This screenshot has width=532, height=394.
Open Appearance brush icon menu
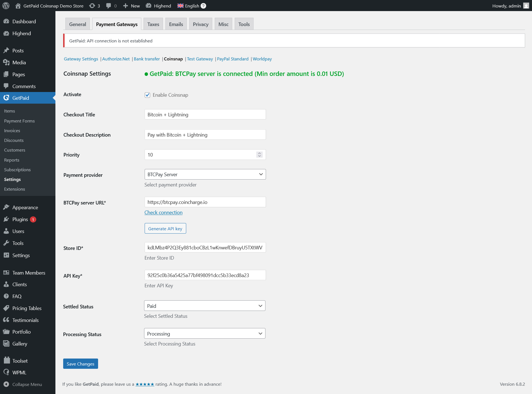(x=6, y=207)
